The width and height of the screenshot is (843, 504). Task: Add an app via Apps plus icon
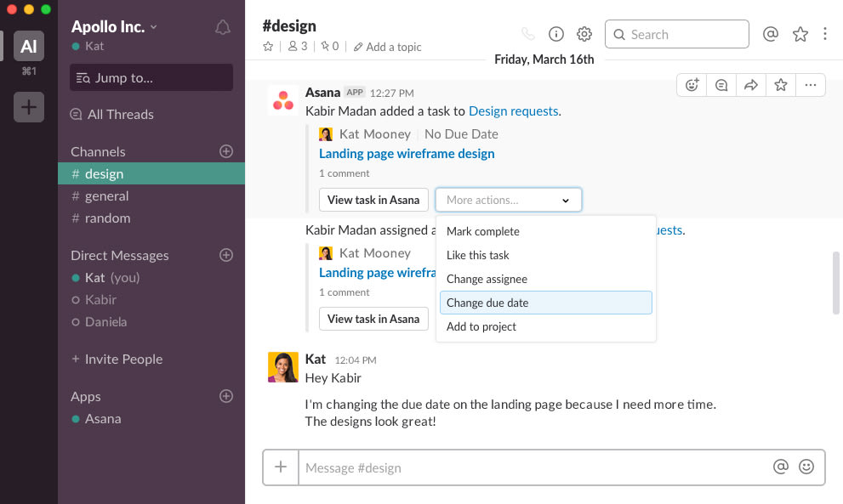click(226, 396)
